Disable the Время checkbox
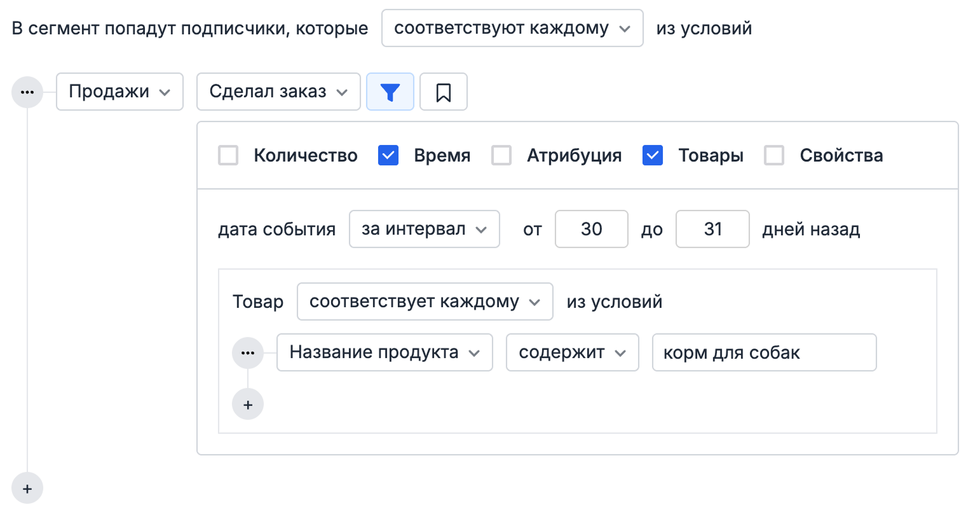The height and width of the screenshot is (519, 980). click(x=388, y=155)
